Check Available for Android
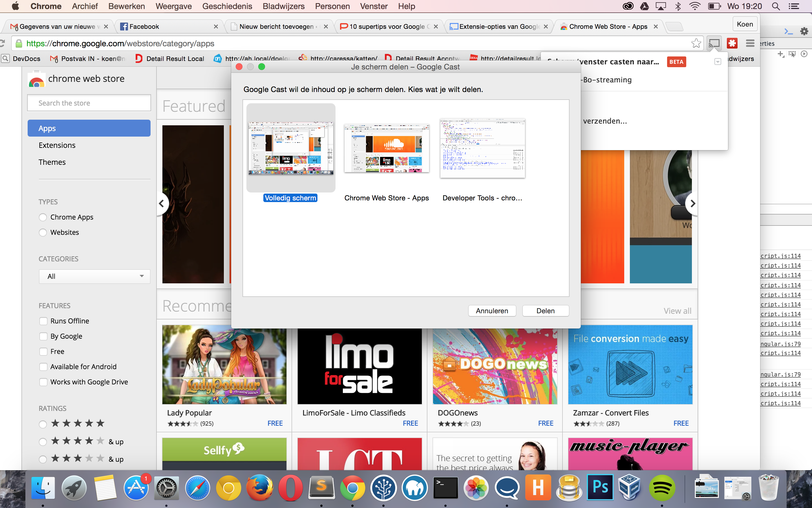 (43, 367)
